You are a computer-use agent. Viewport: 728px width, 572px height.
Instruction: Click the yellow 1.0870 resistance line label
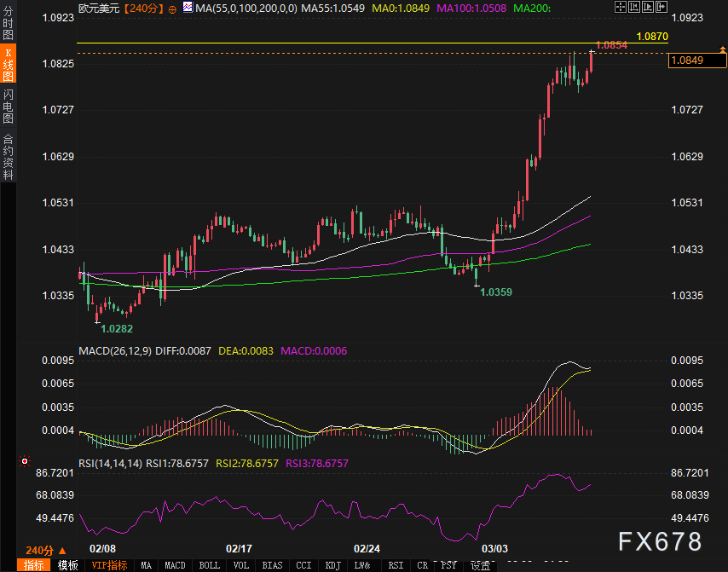tap(652, 36)
